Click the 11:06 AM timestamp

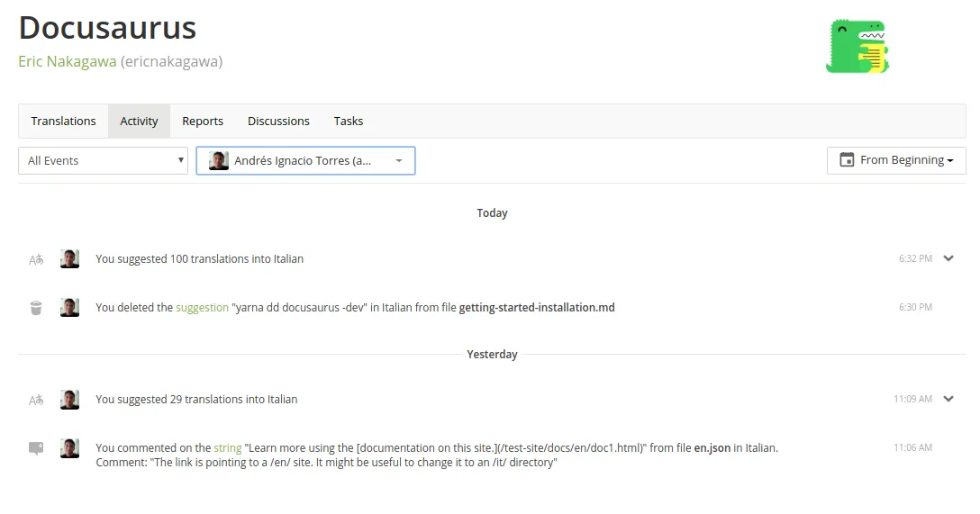[x=912, y=447]
